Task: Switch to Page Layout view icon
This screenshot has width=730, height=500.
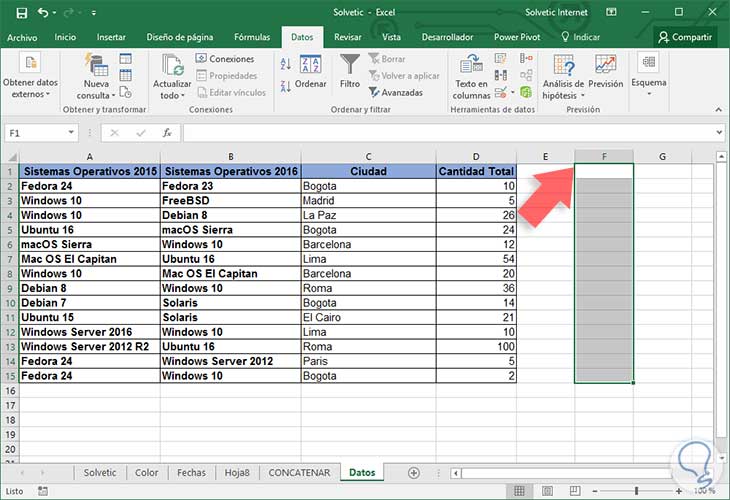Action: pos(548,491)
